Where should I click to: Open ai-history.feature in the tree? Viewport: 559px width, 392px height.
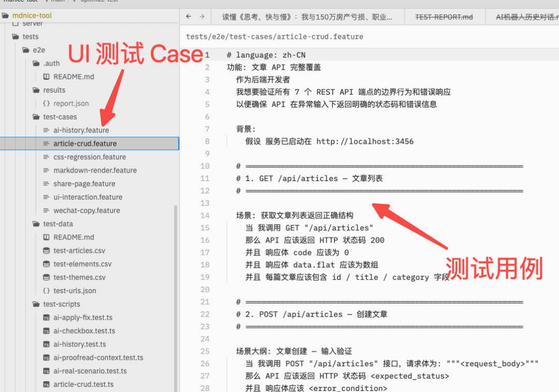[x=81, y=130]
